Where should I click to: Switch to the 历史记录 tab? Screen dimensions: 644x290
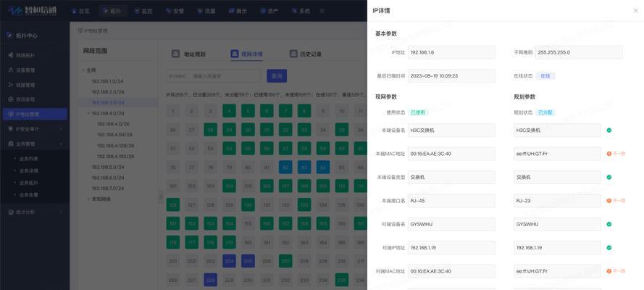pos(306,54)
